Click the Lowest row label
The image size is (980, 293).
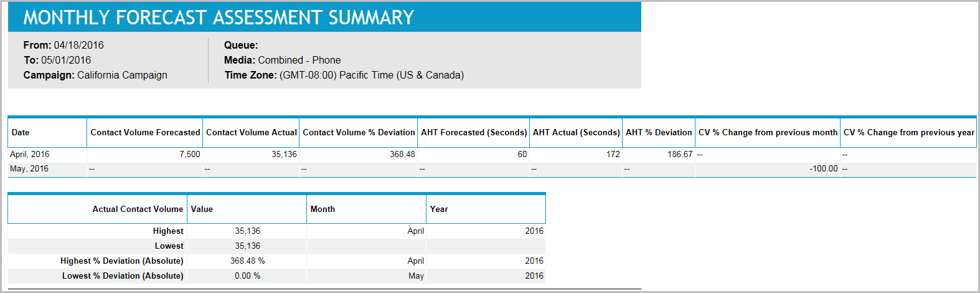[x=169, y=246]
